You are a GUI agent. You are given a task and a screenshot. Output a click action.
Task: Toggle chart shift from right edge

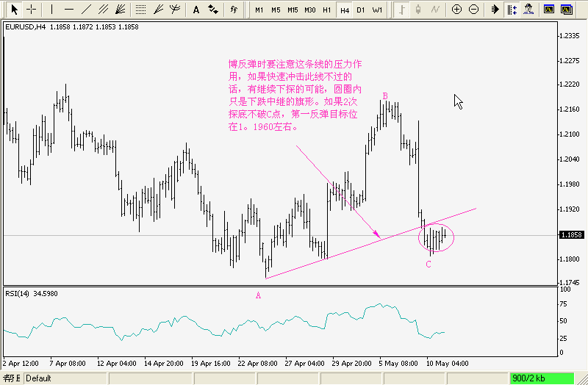point(512,10)
